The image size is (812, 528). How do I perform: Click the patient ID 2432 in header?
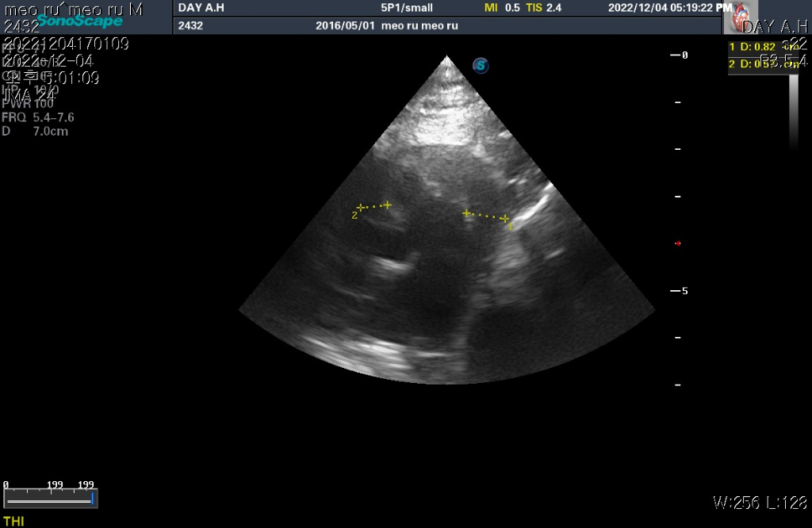click(190, 25)
